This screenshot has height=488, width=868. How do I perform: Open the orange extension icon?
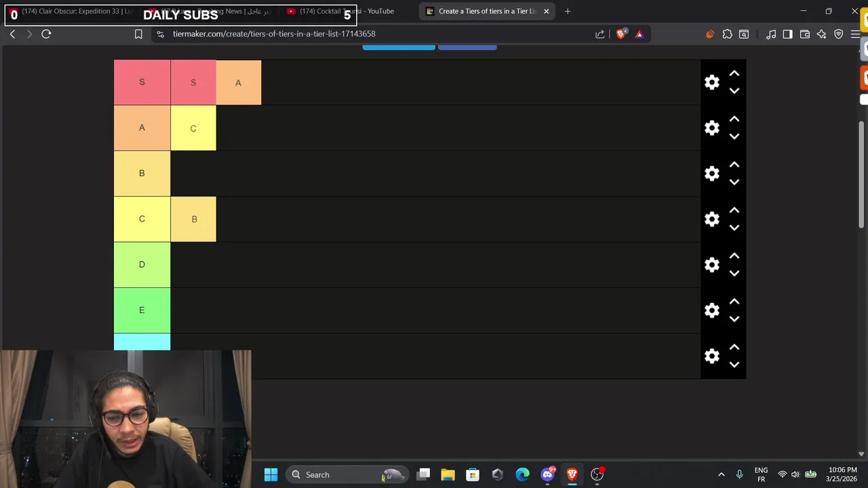[x=710, y=34]
